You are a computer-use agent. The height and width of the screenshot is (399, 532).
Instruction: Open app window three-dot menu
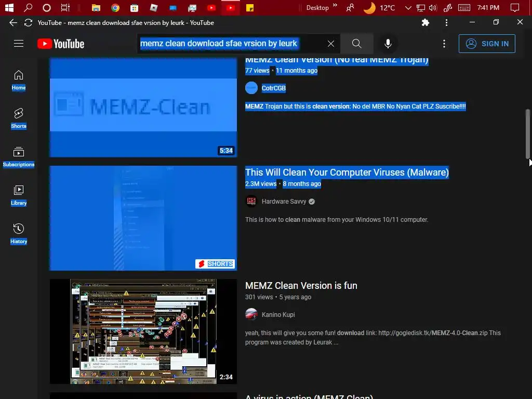pos(446,23)
